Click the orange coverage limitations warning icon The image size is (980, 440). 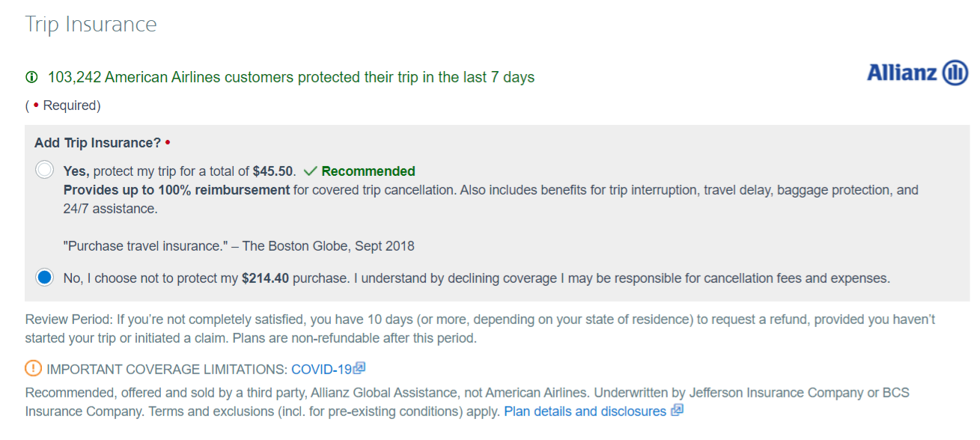click(x=33, y=368)
